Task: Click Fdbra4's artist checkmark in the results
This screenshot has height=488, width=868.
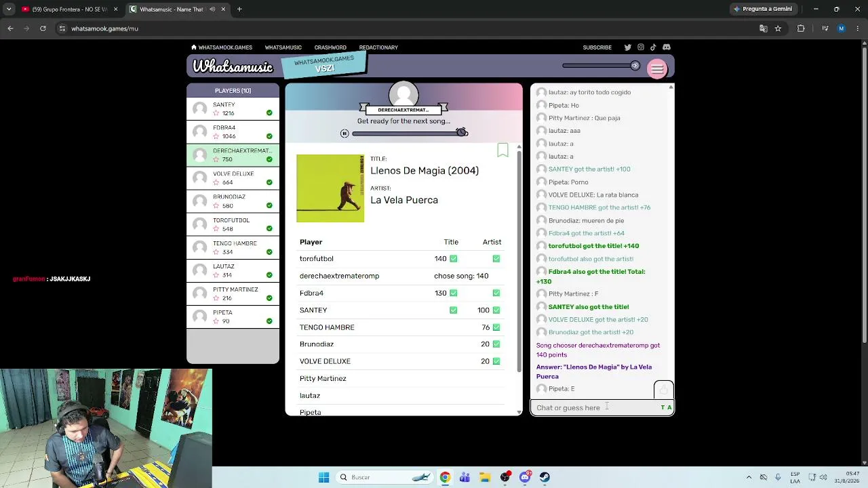Action: point(496,293)
